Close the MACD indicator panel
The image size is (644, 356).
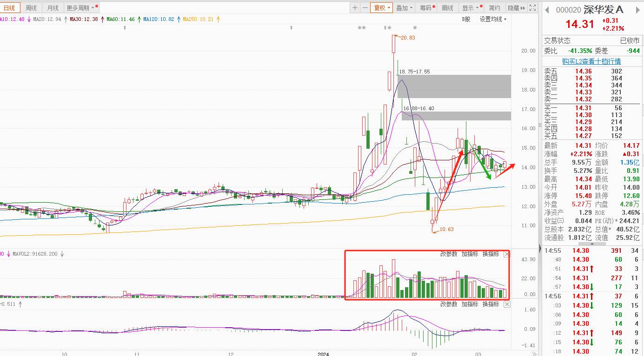click(x=507, y=304)
